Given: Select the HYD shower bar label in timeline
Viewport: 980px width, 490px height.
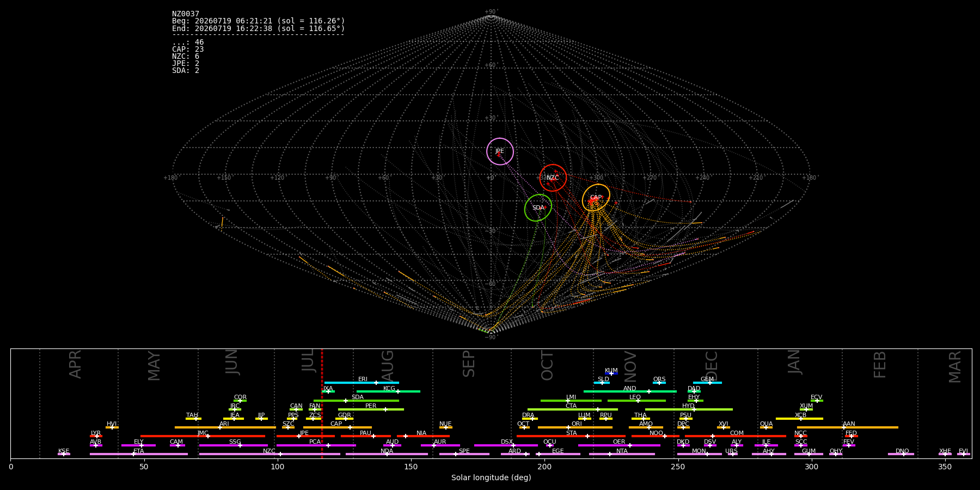Looking at the screenshot, I should pos(688,406).
